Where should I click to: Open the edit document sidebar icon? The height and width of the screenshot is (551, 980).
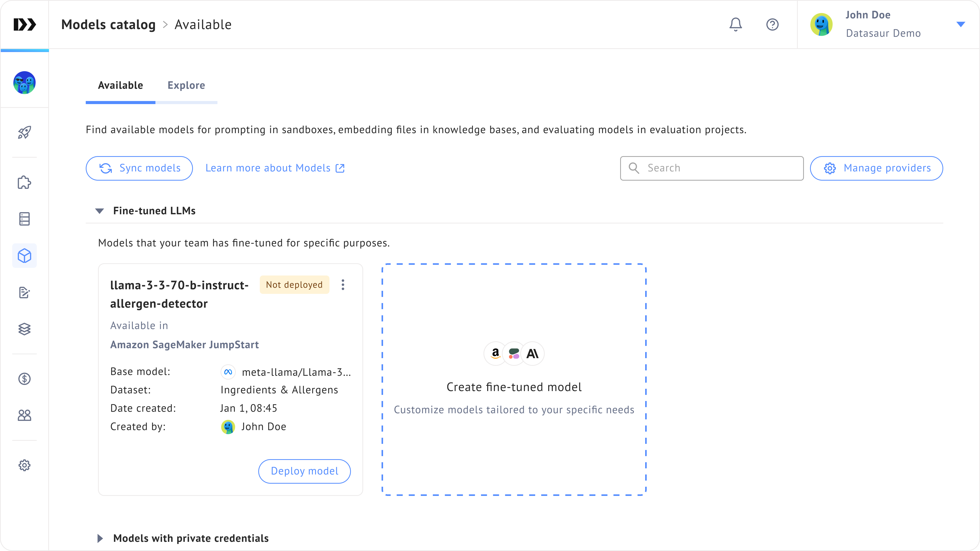pyautogui.click(x=24, y=292)
